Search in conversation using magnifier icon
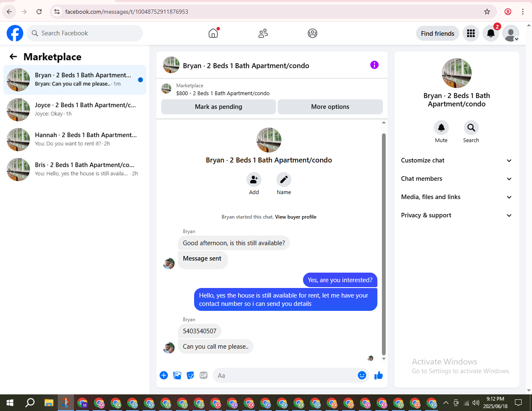The width and height of the screenshot is (532, 411). pos(471,128)
